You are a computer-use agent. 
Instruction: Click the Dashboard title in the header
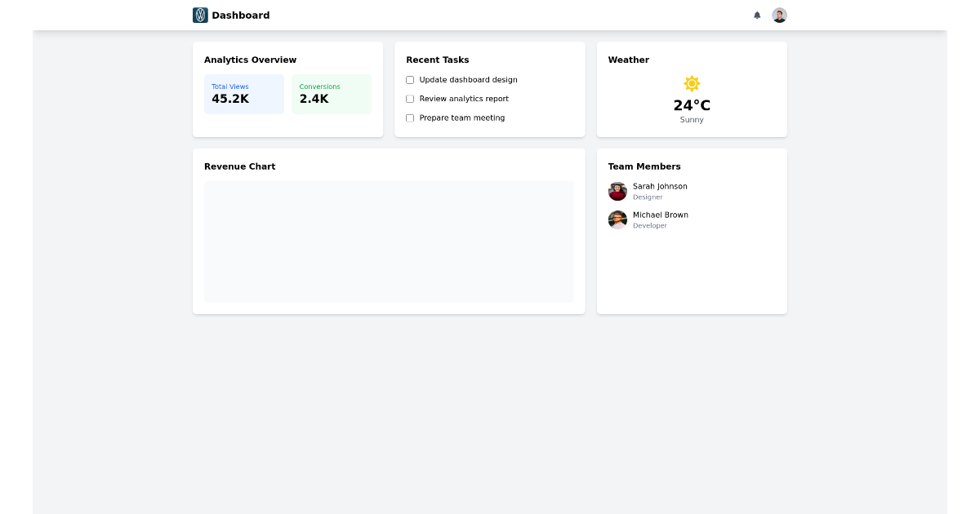click(240, 15)
